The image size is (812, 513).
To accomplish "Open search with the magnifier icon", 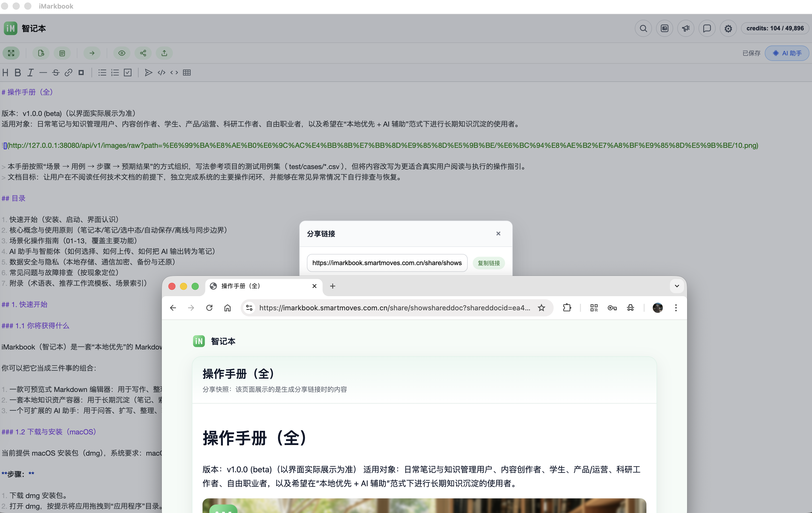I will [x=643, y=28].
